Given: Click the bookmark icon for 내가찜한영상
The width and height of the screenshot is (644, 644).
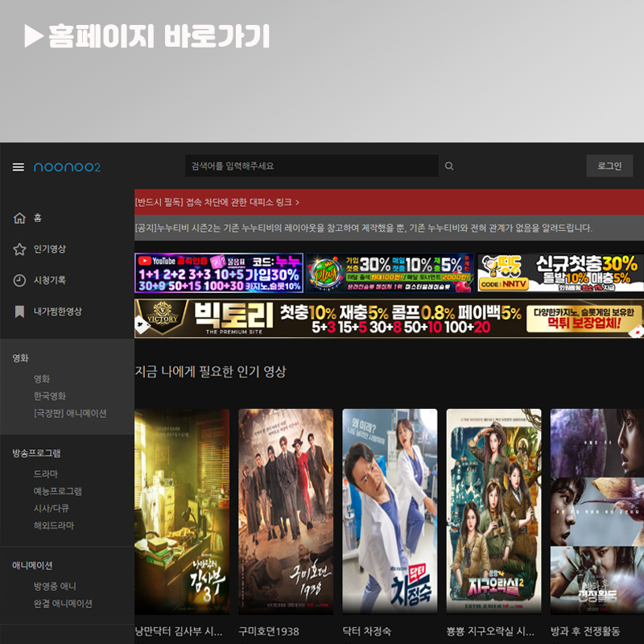Looking at the screenshot, I should (19, 312).
